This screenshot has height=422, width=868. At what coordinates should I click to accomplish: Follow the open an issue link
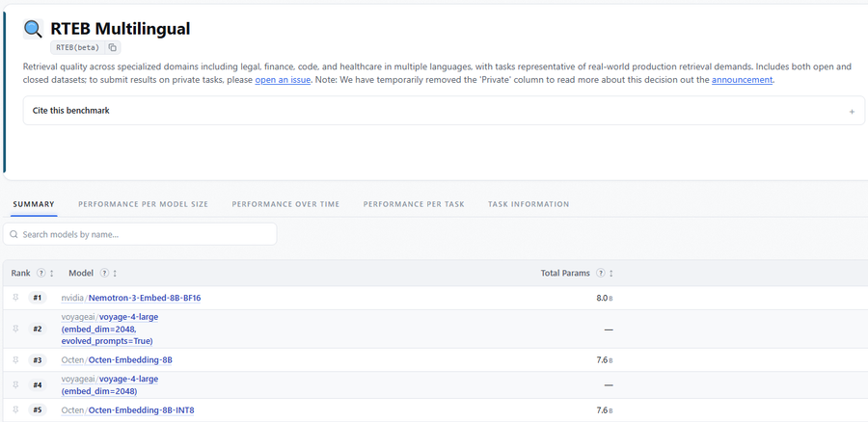[283, 80]
